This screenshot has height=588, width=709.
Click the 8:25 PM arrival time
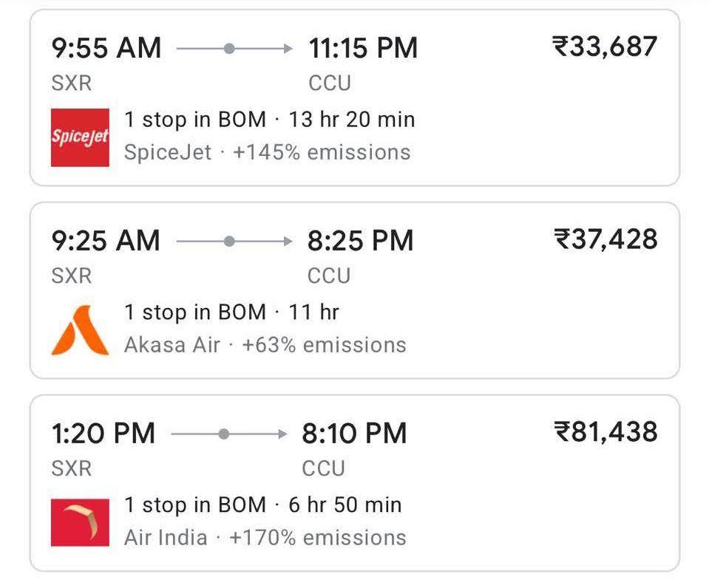coord(361,242)
